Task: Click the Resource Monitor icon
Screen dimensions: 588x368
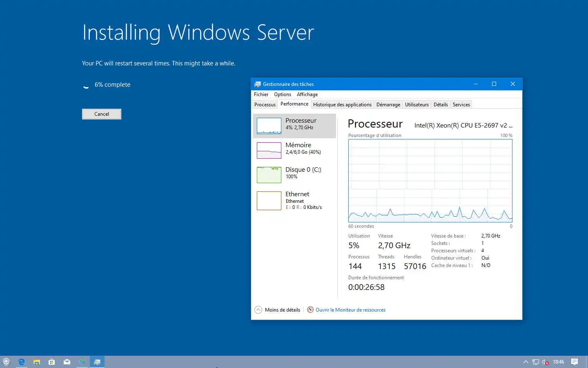Action: tap(310, 310)
